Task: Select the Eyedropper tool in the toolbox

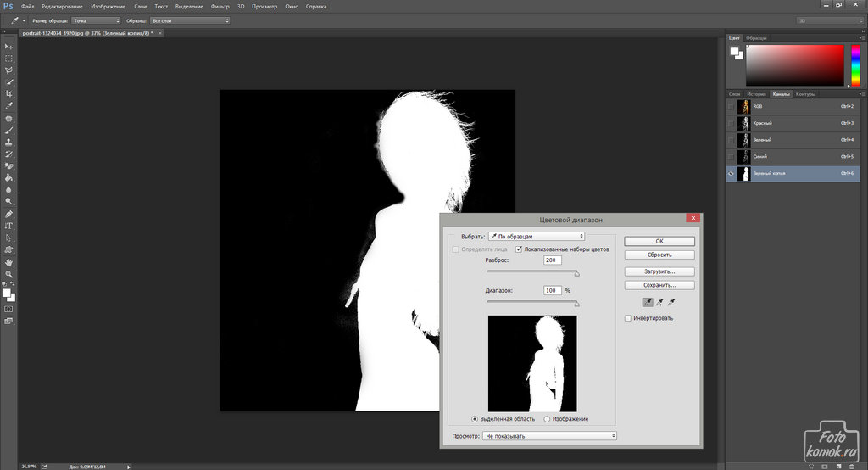Action: (8, 105)
